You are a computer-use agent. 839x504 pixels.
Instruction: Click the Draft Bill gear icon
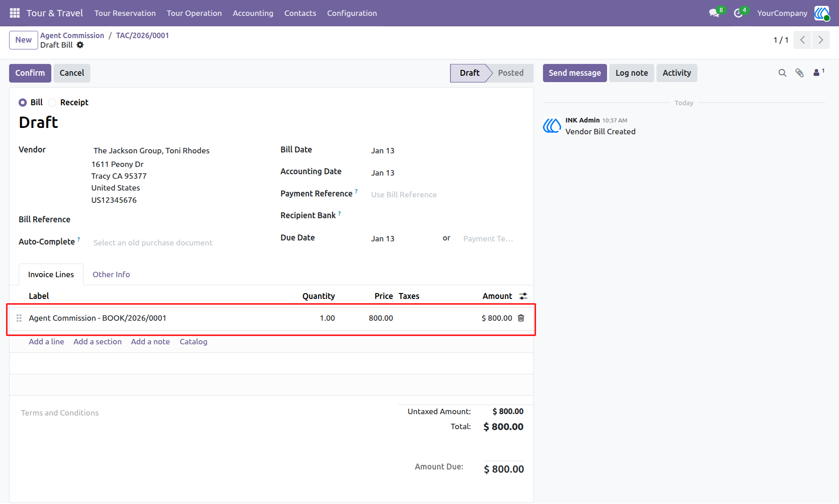point(80,45)
